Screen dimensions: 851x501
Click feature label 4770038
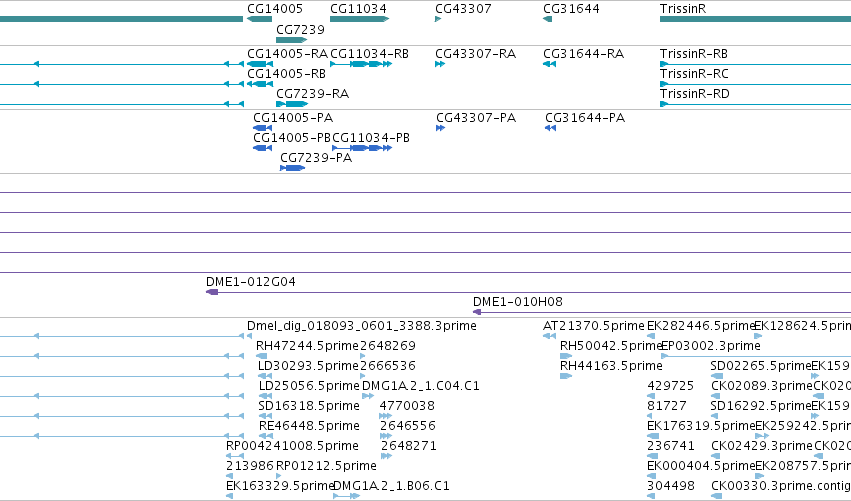click(407, 406)
